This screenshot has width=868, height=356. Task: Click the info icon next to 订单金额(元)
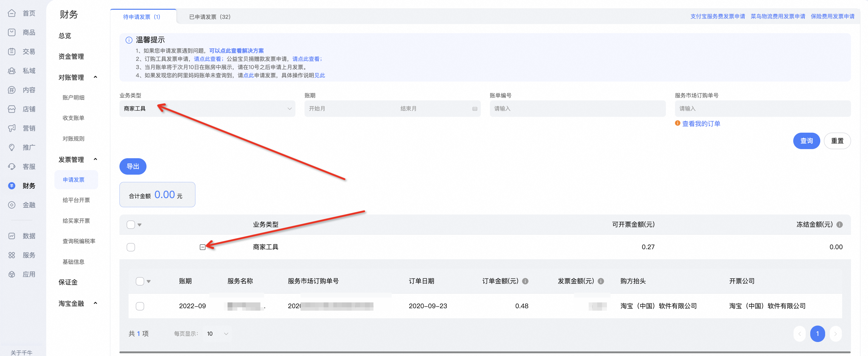point(525,281)
